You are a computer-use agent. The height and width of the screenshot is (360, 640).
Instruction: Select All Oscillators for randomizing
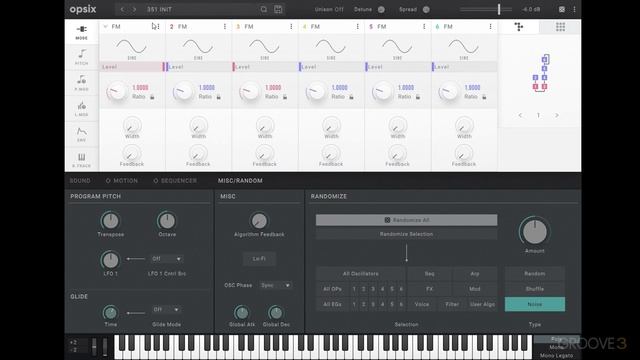(360, 274)
